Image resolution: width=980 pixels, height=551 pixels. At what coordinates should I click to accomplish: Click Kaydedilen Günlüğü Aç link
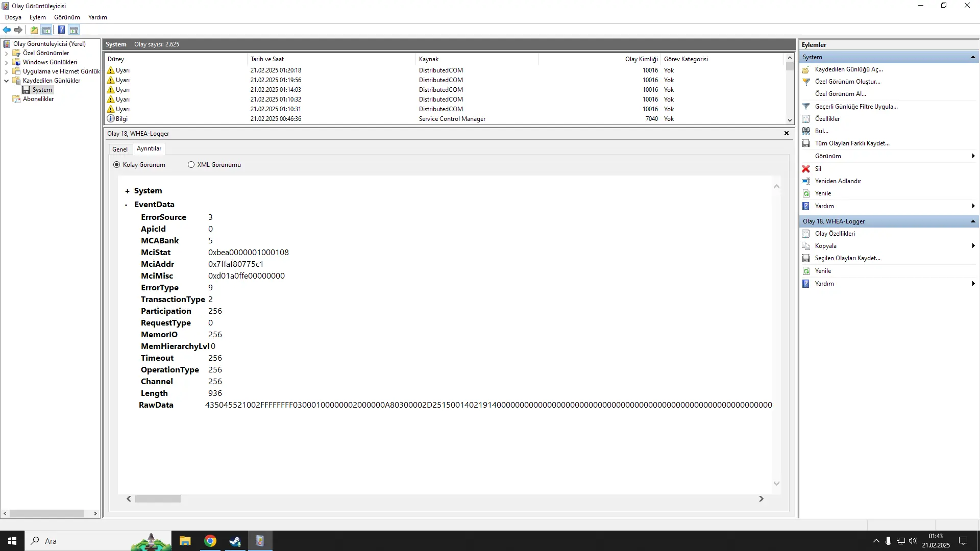pyautogui.click(x=849, y=69)
